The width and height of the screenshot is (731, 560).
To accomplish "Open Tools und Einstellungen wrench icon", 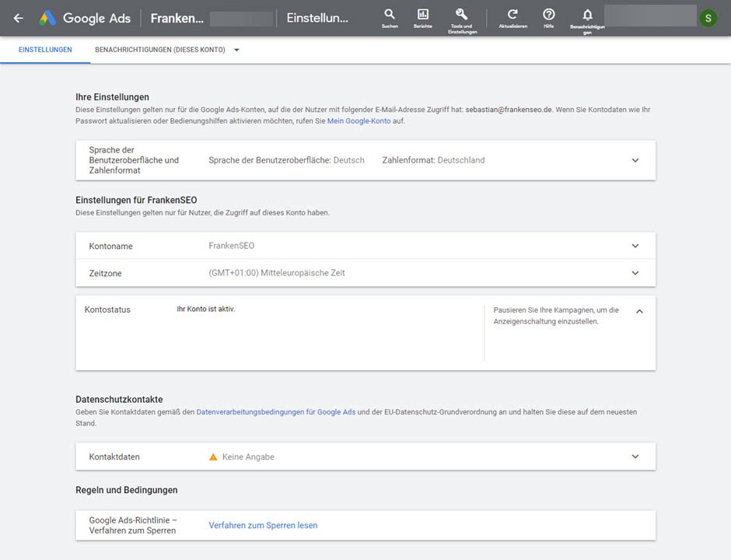I will point(461,15).
